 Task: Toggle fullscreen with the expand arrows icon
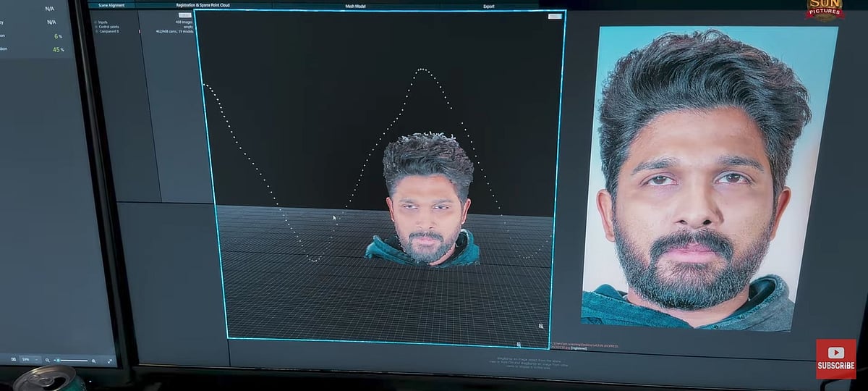[x=110, y=360]
